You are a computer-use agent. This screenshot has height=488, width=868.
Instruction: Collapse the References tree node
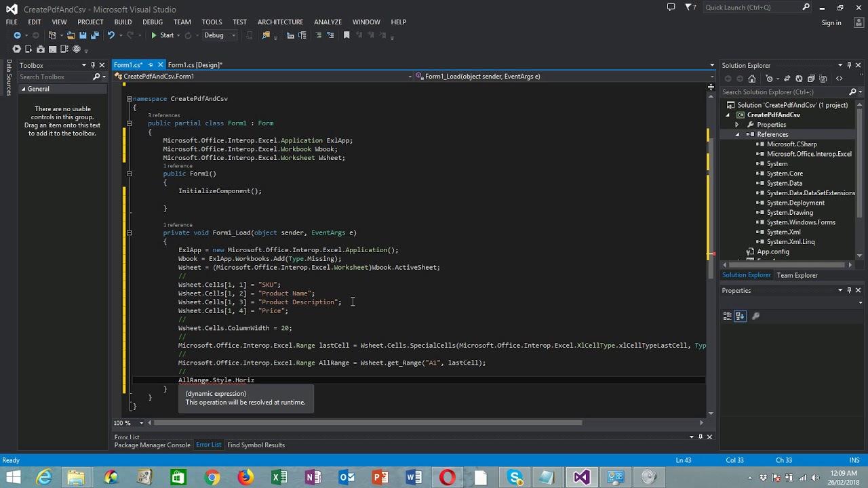(x=737, y=134)
